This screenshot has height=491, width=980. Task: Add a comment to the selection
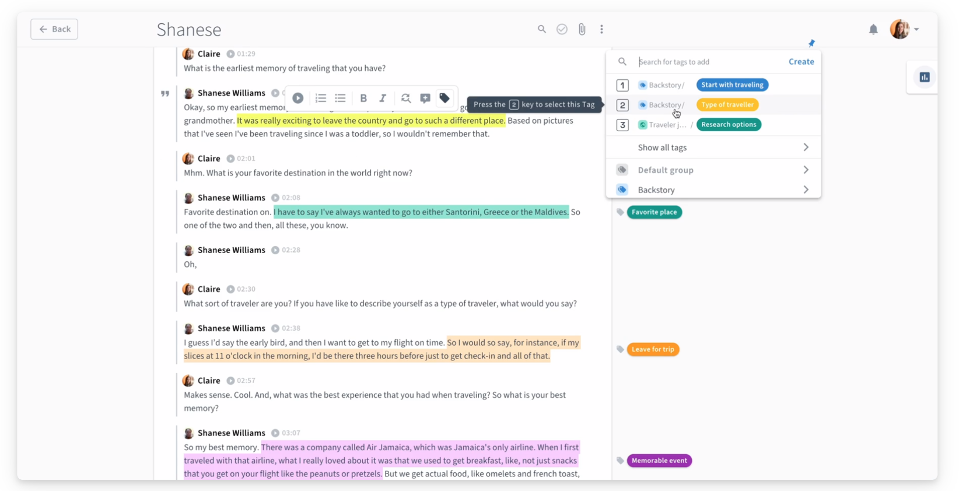(425, 98)
